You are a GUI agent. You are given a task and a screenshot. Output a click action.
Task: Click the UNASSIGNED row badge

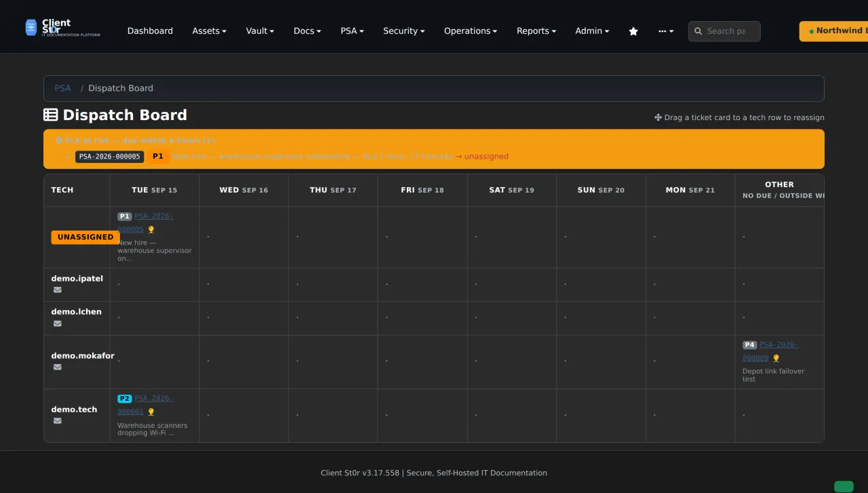[85, 237]
